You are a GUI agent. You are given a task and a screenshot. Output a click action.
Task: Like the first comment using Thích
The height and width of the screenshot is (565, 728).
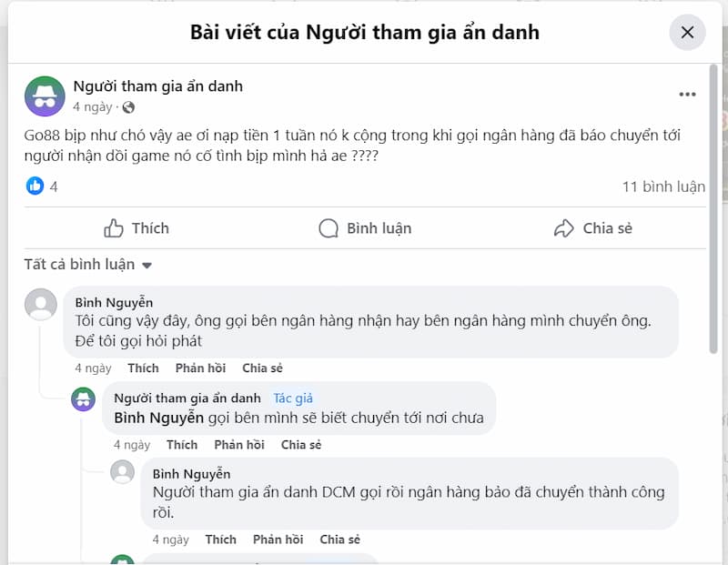pos(143,368)
